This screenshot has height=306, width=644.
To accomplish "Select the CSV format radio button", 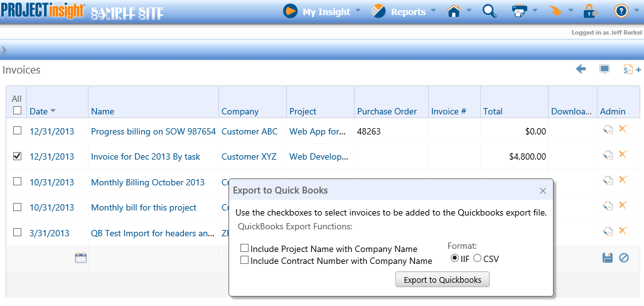I will coord(477,258).
